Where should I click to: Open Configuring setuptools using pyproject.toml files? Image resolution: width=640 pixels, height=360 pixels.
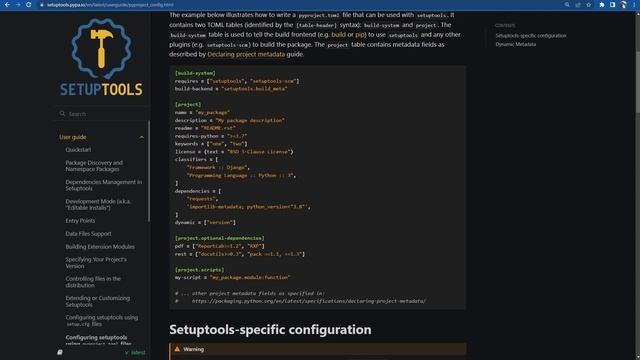(98, 340)
